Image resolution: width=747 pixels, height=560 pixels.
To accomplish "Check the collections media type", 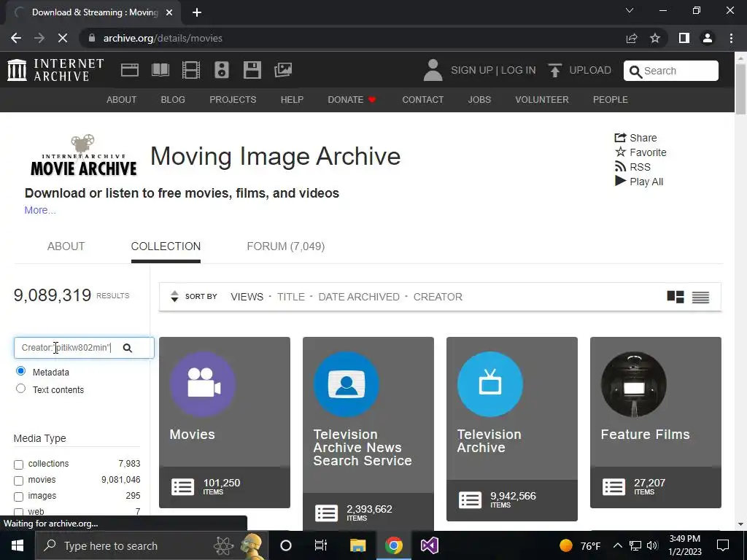I will pos(18,464).
